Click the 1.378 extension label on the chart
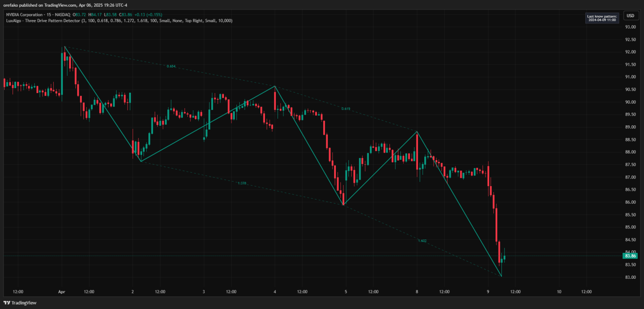Screen dimensions: 644x309 tap(242, 183)
